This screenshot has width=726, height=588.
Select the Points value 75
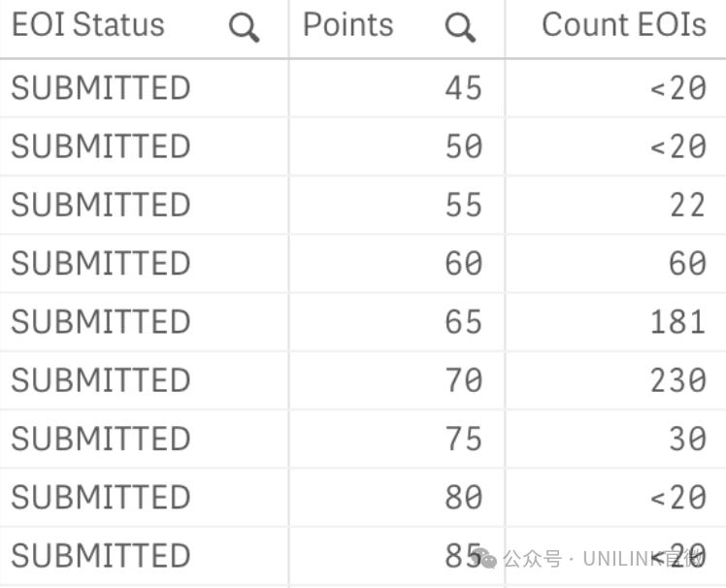point(464,439)
